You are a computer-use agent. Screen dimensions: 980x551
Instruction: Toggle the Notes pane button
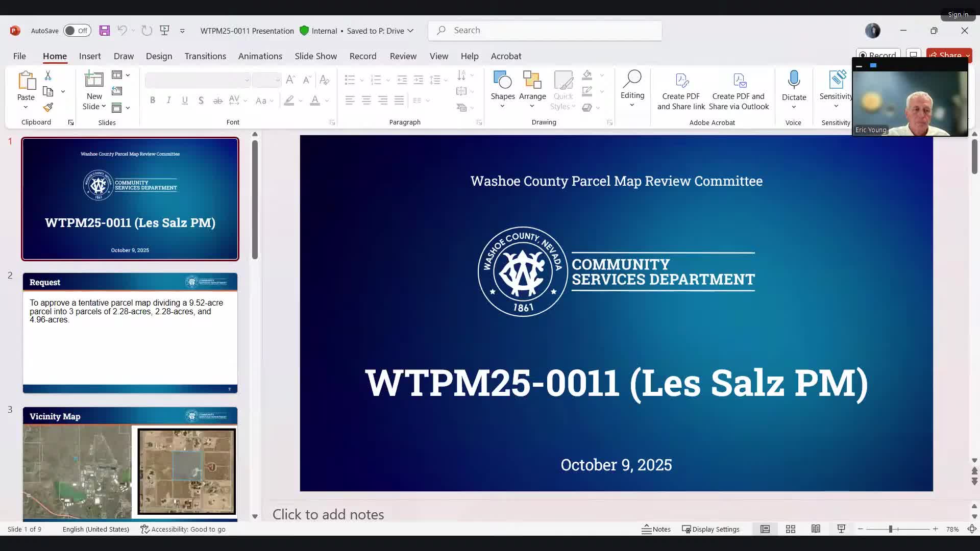click(656, 529)
